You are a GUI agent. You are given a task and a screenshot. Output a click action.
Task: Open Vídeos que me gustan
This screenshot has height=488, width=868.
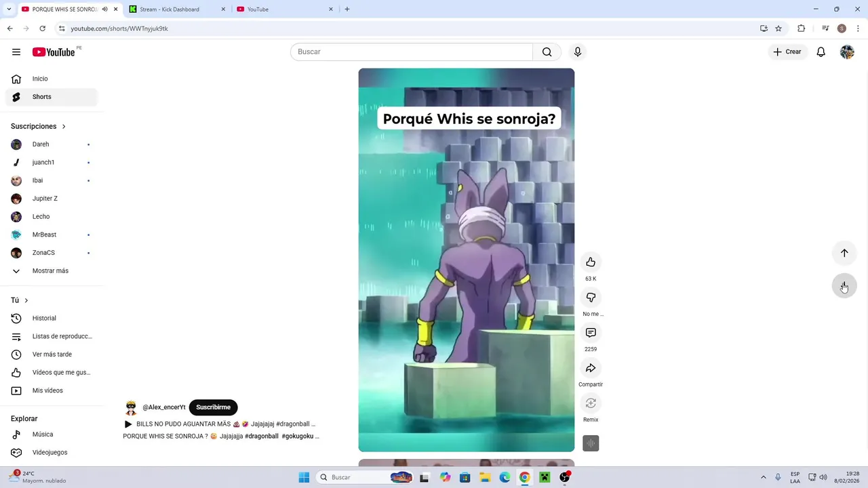pyautogui.click(x=52, y=372)
